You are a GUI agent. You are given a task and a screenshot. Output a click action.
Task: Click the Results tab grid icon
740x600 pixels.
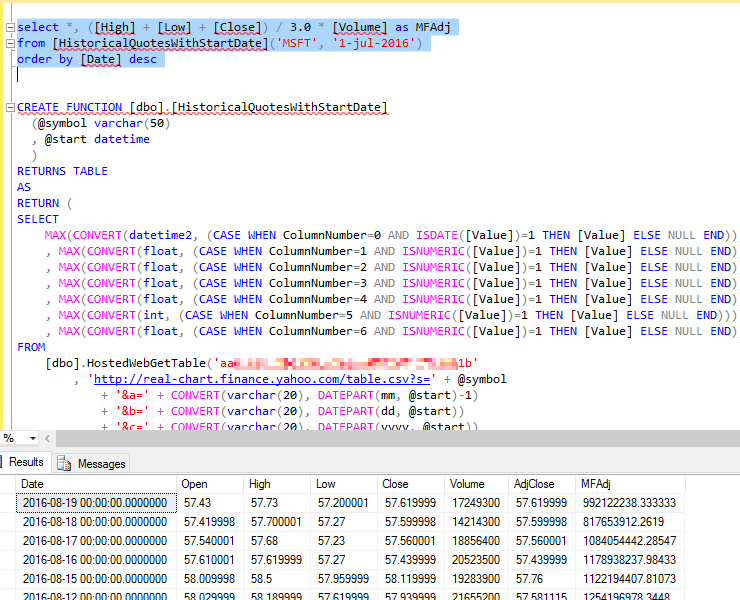pyautogui.click(x=3, y=462)
